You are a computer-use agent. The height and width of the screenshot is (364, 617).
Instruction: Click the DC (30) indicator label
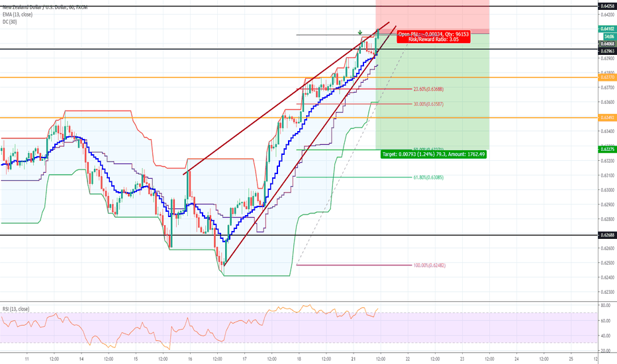(x=9, y=22)
